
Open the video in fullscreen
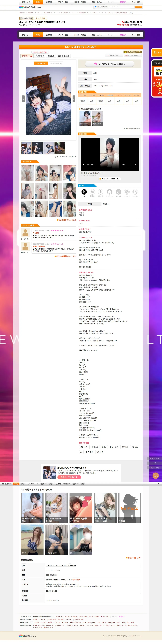pyautogui.click(x=129, y=165)
